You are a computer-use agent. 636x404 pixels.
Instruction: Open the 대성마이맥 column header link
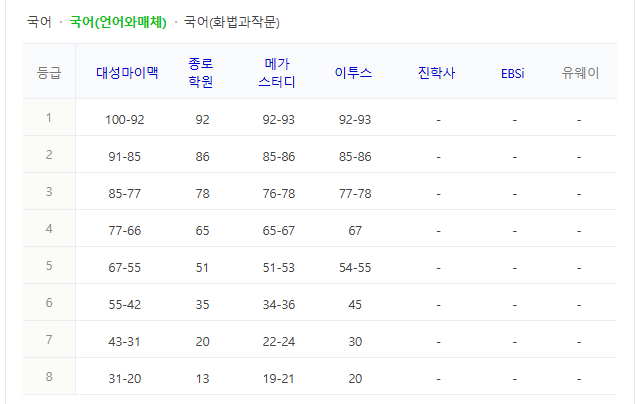coord(127,73)
